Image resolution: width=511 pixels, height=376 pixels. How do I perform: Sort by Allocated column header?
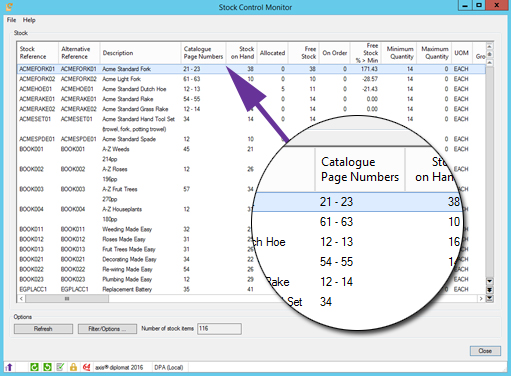click(272, 53)
